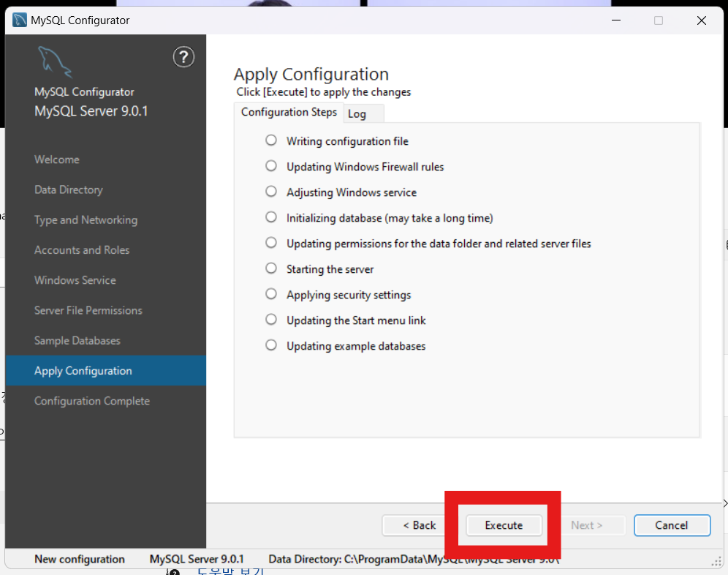728x575 pixels.
Task: Minimize the MySQL Configurator window
Action: tap(616, 20)
